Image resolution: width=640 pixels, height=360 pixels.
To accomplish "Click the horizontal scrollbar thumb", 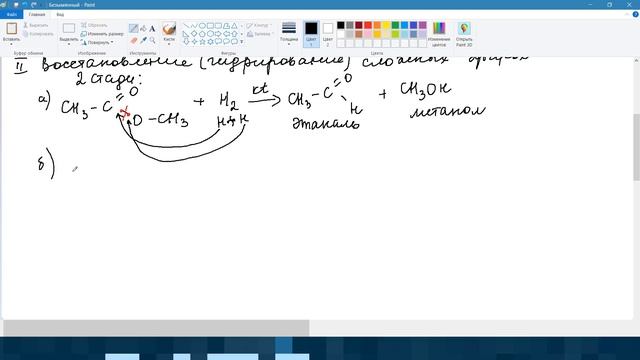I will click(156, 328).
